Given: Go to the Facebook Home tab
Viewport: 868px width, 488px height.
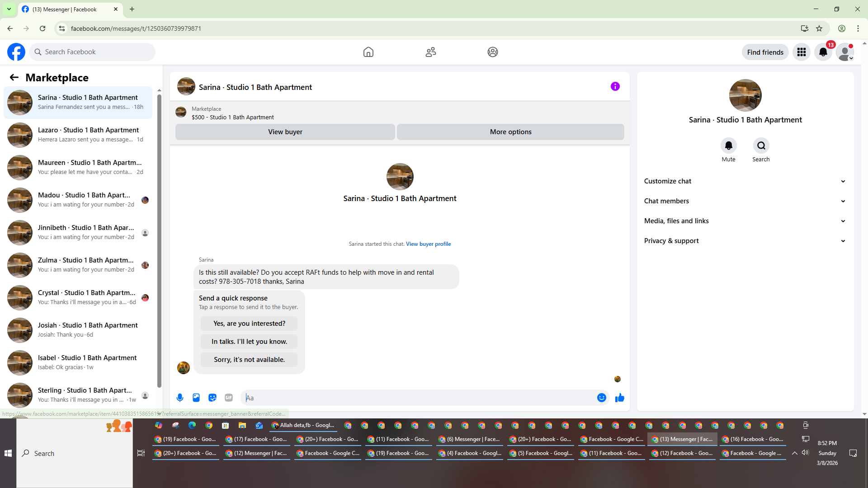Looking at the screenshot, I should tap(368, 52).
